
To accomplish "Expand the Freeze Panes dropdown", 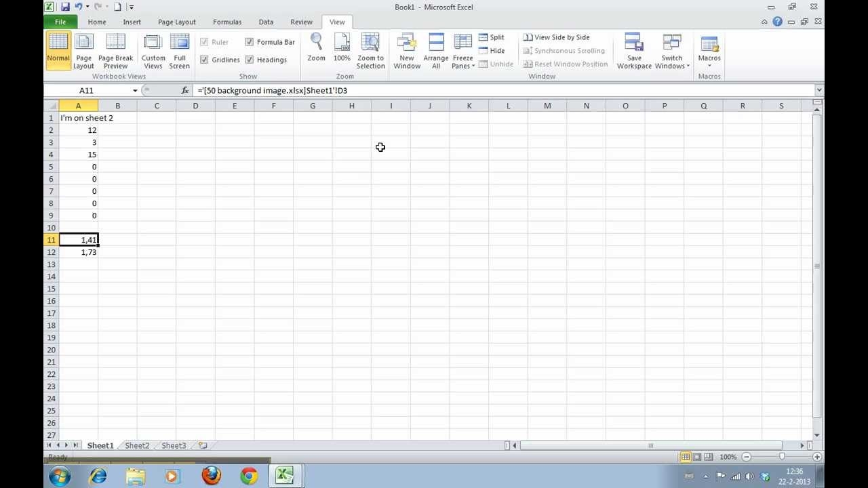I will (x=463, y=66).
